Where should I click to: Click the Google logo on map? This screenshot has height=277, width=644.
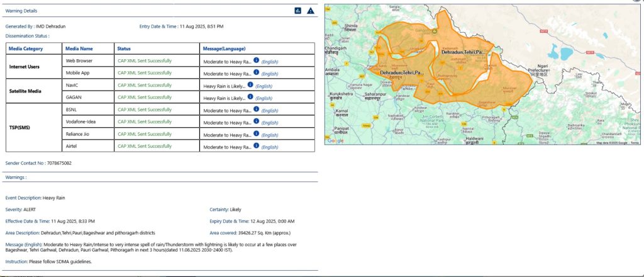(336, 140)
